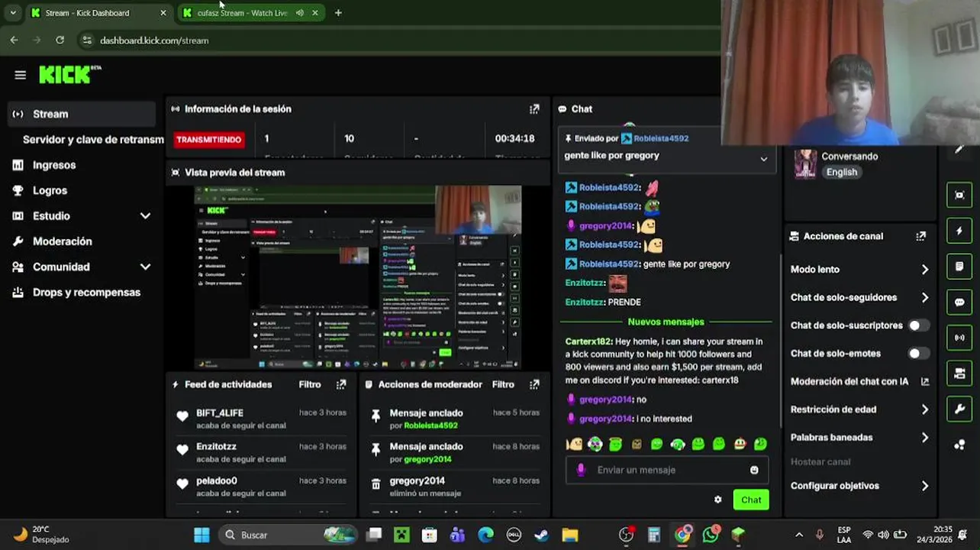The height and width of the screenshot is (550, 980).
Task: Click Carterx182 username in chat
Action: tap(588, 341)
